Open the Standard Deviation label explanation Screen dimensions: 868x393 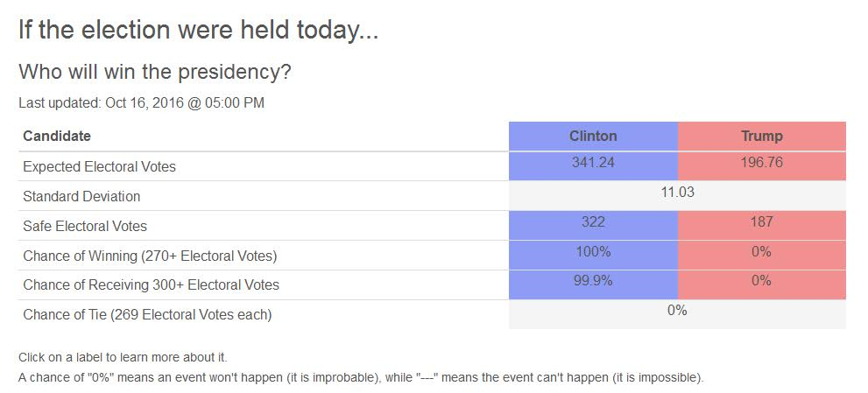pos(81,196)
